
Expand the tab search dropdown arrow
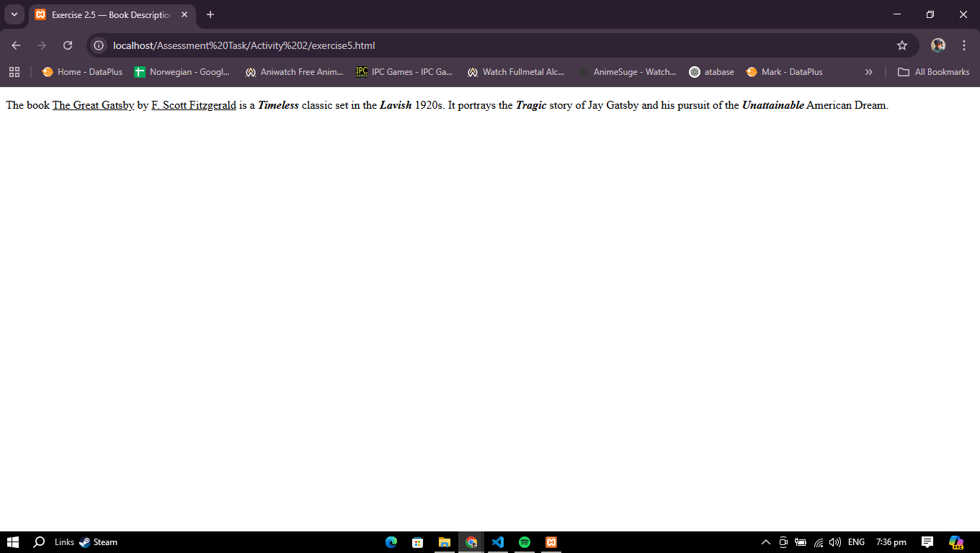pyautogui.click(x=14, y=14)
